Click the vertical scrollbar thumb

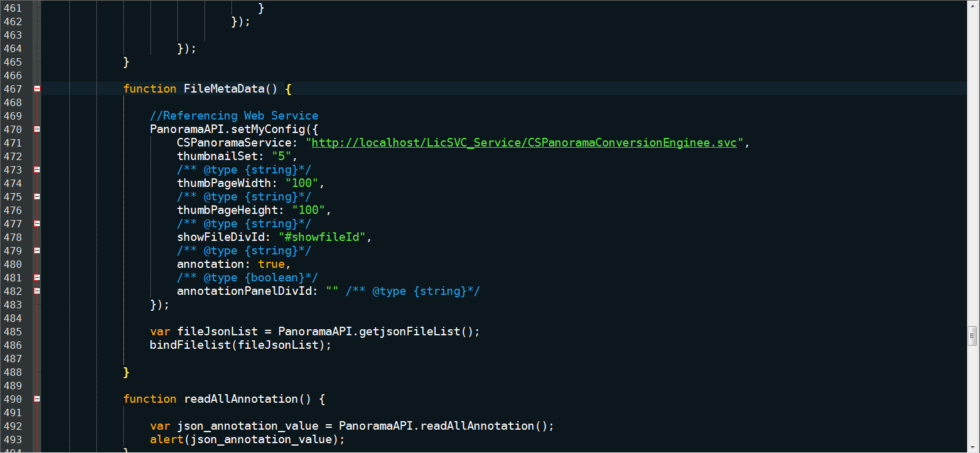tap(973, 336)
